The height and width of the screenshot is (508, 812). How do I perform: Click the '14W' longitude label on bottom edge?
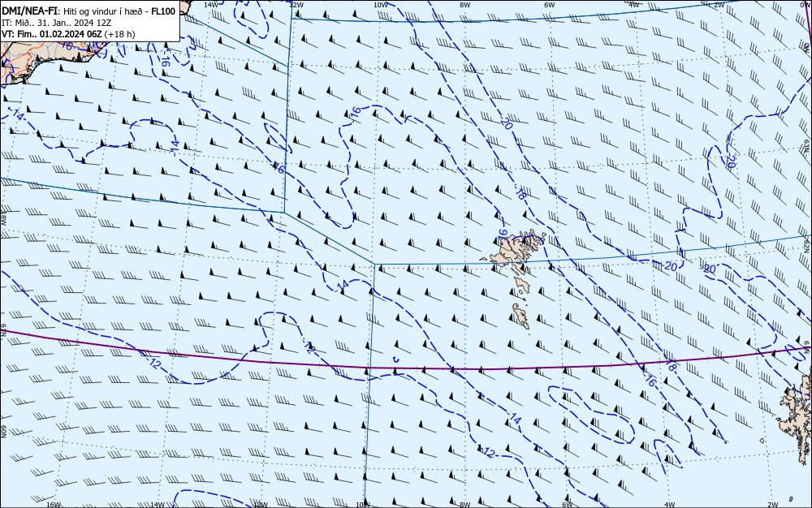click(158, 505)
